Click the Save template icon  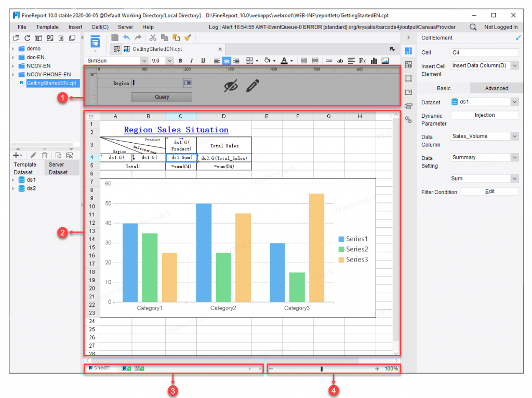[x=115, y=38]
